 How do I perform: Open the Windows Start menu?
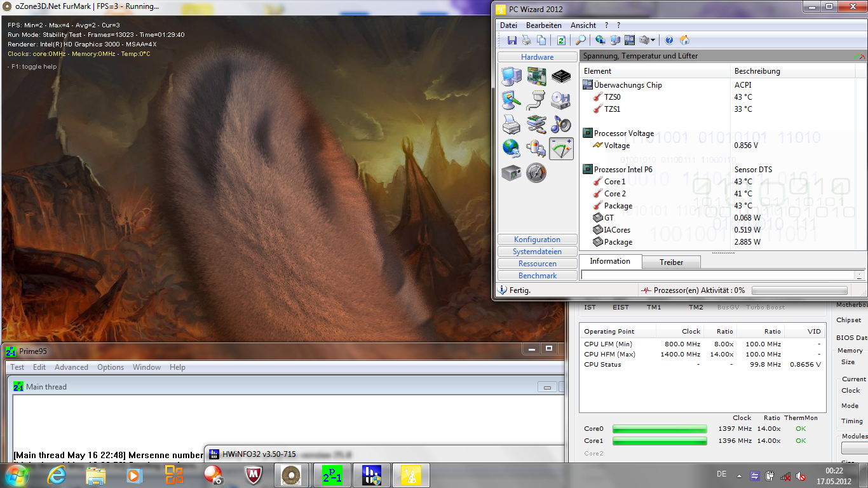click(x=16, y=475)
